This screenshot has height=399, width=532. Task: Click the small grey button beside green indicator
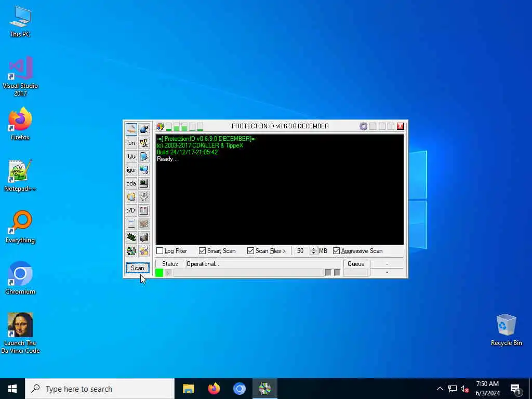point(168,273)
